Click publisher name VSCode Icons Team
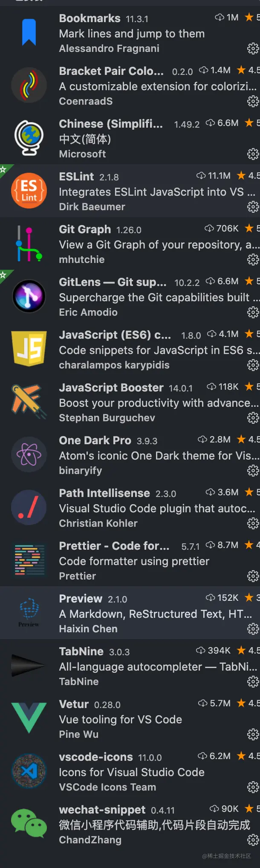The height and width of the screenshot is (868, 260). tap(107, 787)
